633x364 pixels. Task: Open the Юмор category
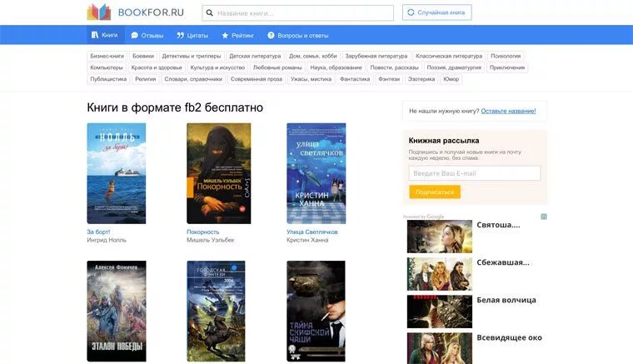(451, 79)
